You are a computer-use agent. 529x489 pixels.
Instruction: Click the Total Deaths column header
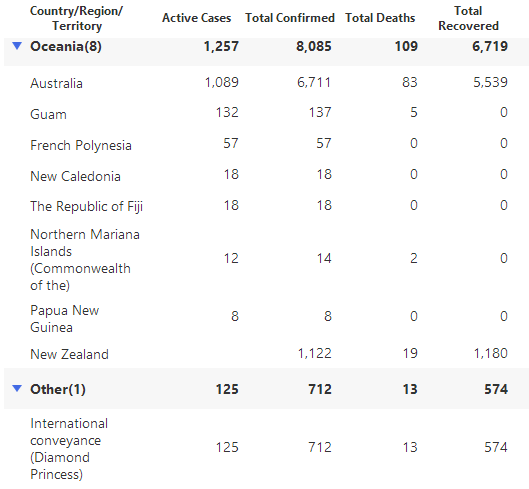click(380, 18)
